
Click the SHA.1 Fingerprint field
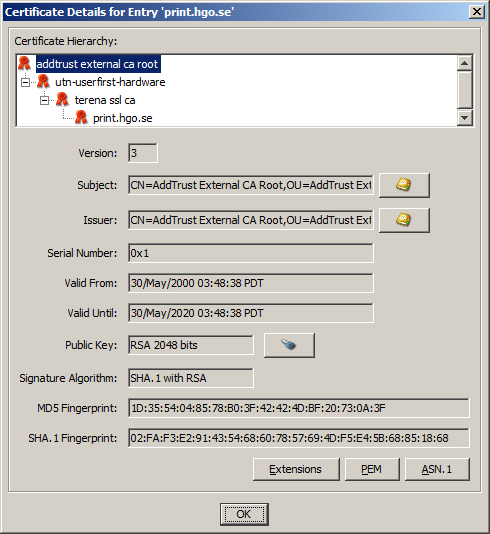point(299,438)
